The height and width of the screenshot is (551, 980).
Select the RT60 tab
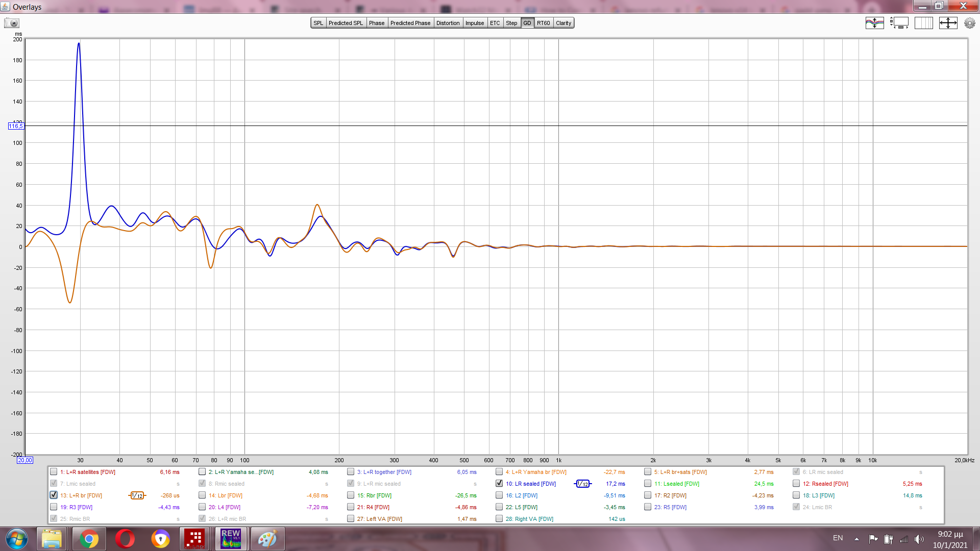coord(543,23)
